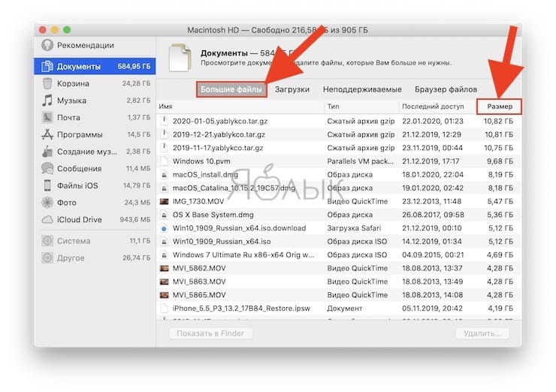Click the thumbnail icon of IMG_1730.MOV
Image resolution: width=556 pixels, height=392 pixels.
tap(164, 202)
